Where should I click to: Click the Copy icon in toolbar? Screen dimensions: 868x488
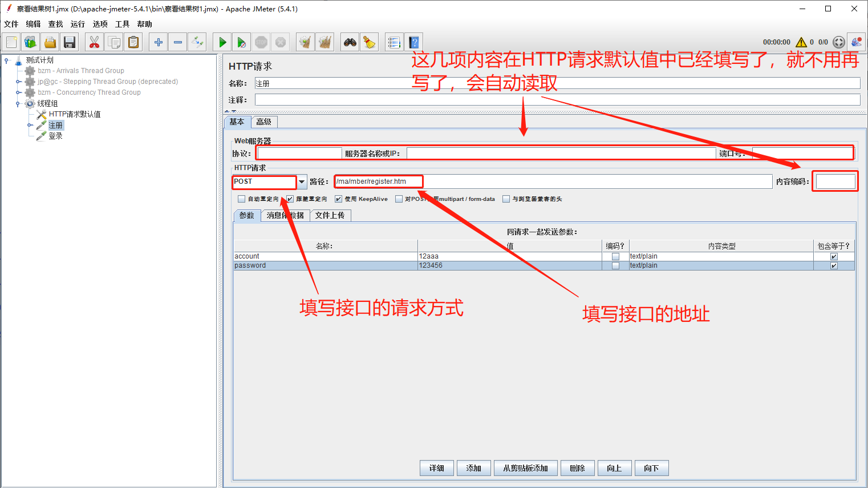click(114, 42)
